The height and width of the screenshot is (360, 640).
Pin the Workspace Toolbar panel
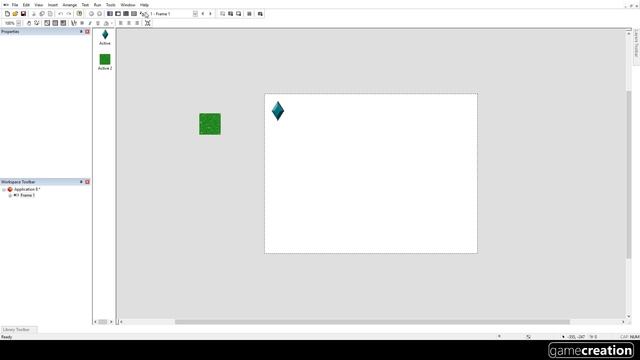(x=81, y=182)
